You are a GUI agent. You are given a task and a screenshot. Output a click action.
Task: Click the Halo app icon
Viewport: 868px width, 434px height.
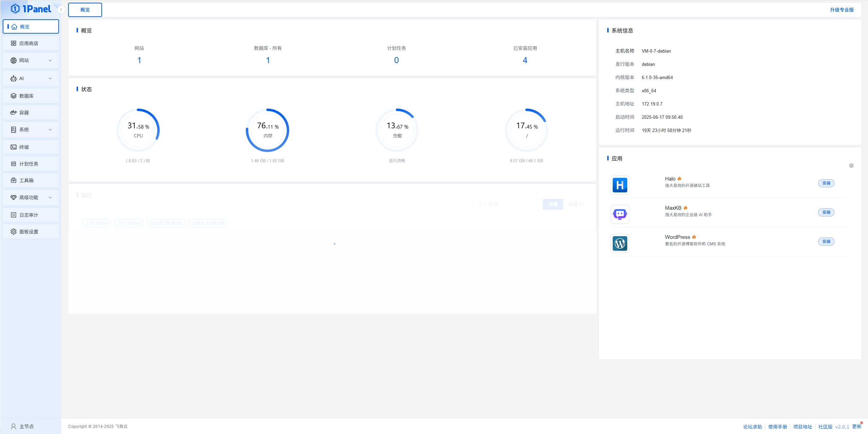point(620,185)
